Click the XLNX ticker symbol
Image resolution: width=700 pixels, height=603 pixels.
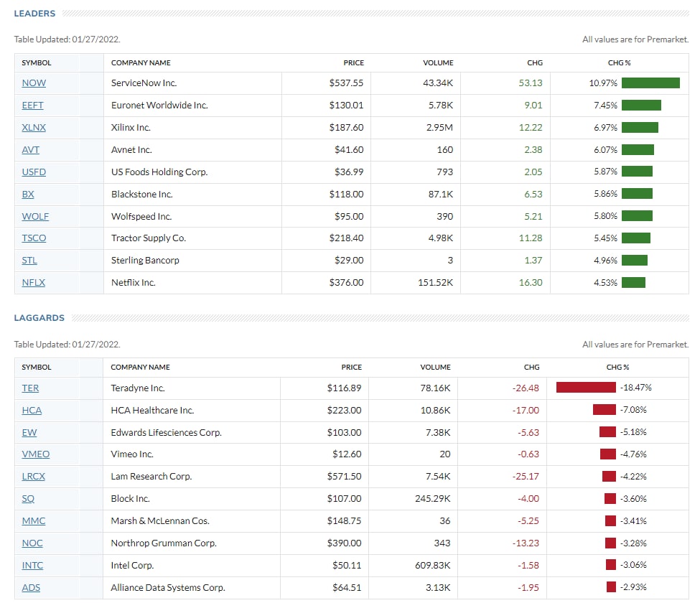point(34,128)
